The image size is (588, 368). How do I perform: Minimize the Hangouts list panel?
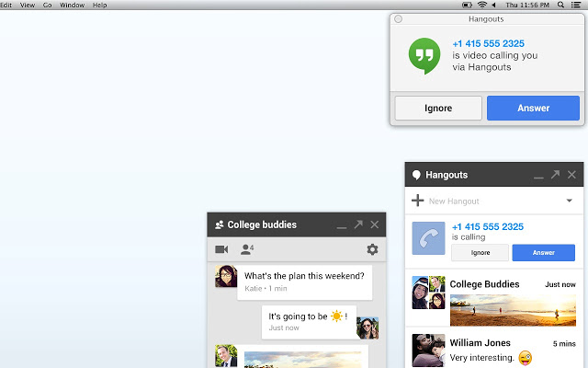[538, 178]
